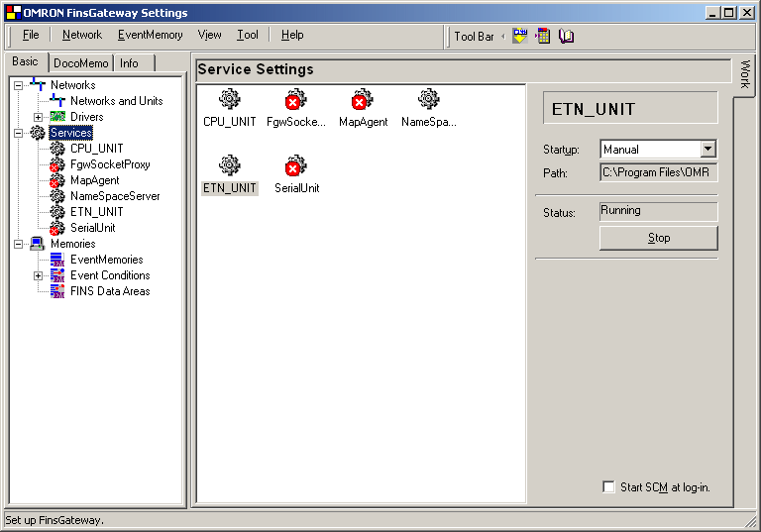Click the Path field showing C:\Program Files\OMR
Screen dimensions: 761x532
tap(659, 172)
